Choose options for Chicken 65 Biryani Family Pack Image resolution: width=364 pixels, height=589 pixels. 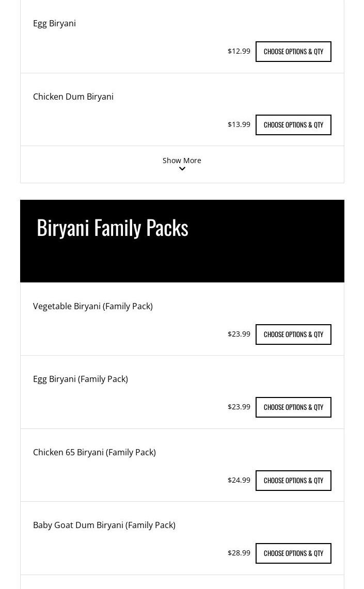[x=293, y=481]
